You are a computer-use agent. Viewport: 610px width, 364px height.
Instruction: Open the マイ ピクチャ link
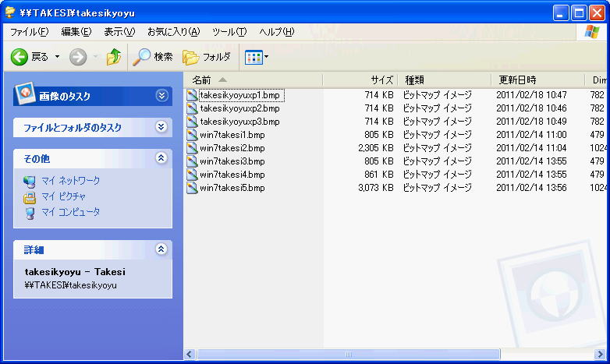tap(63, 196)
